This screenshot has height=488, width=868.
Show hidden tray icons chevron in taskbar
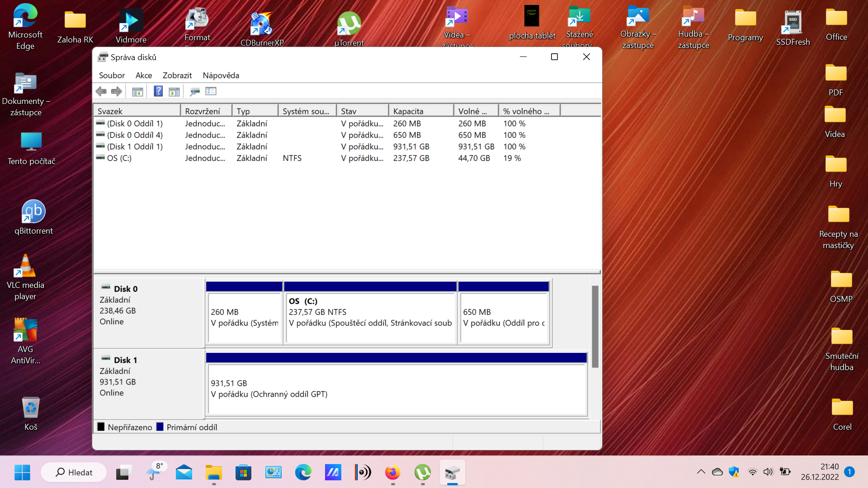coord(701,472)
